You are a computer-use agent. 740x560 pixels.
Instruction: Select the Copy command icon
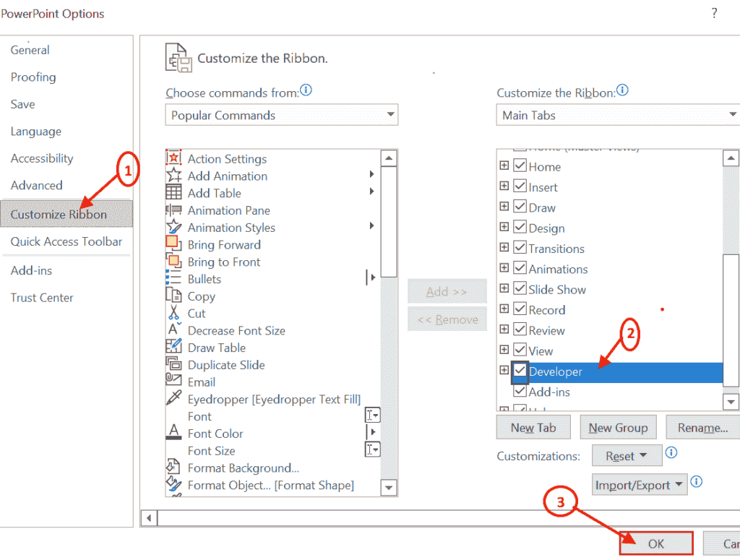click(173, 296)
